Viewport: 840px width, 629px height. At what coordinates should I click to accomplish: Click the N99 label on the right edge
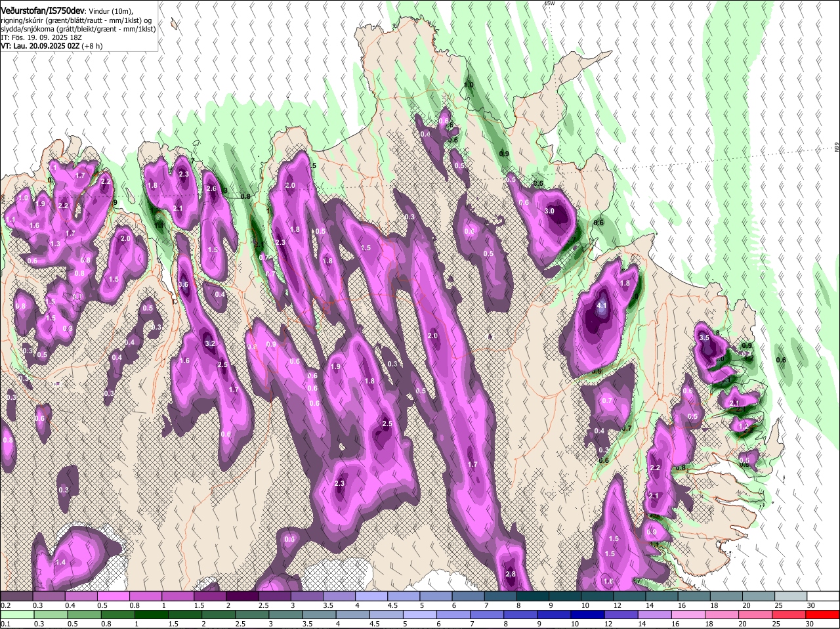click(x=837, y=148)
